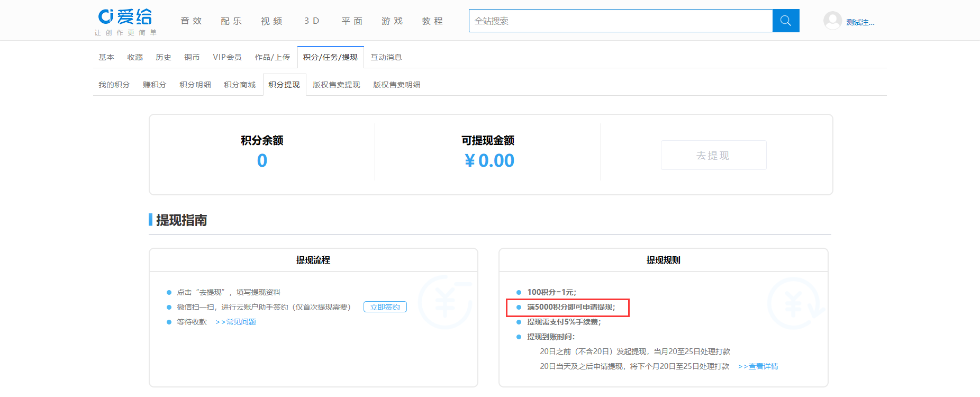This screenshot has width=980, height=397.
Task: Open the 赚积分 sub-tab
Action: (x=155, y=85)
